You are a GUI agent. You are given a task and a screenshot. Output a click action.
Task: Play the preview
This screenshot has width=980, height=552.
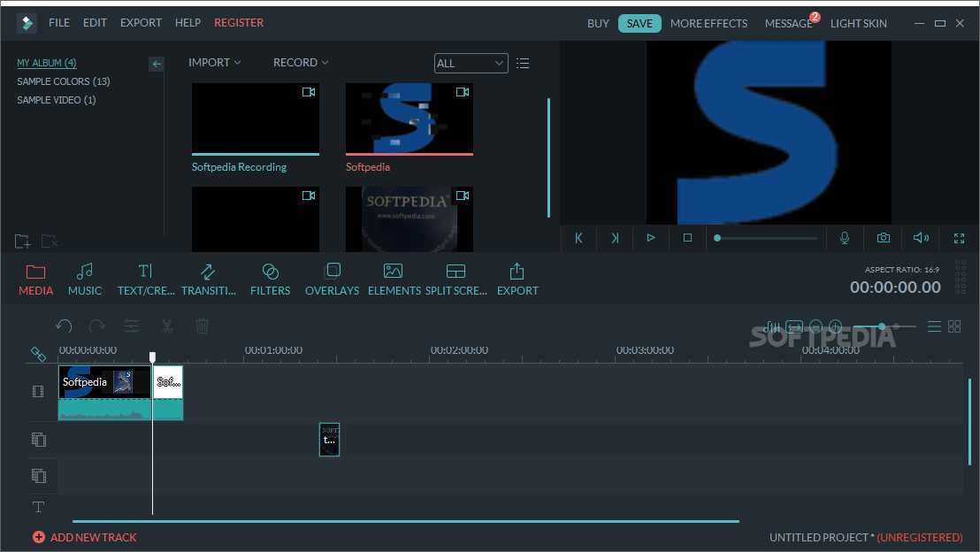pos(651,238)
